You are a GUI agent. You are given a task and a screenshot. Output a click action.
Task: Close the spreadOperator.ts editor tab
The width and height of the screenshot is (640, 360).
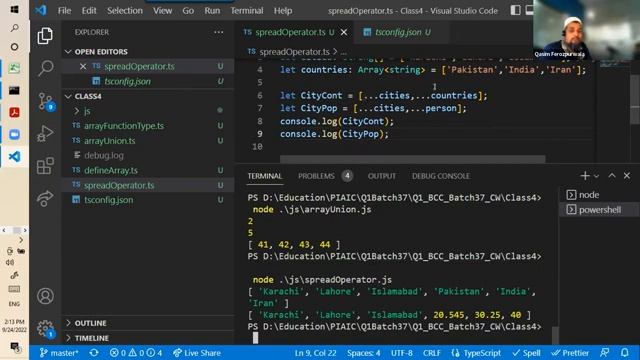(x=344, y=32)
